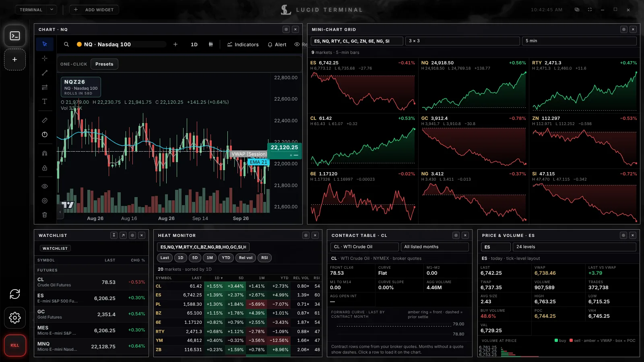Toggle the magnet snap mode icon

(x=45, y=153)
